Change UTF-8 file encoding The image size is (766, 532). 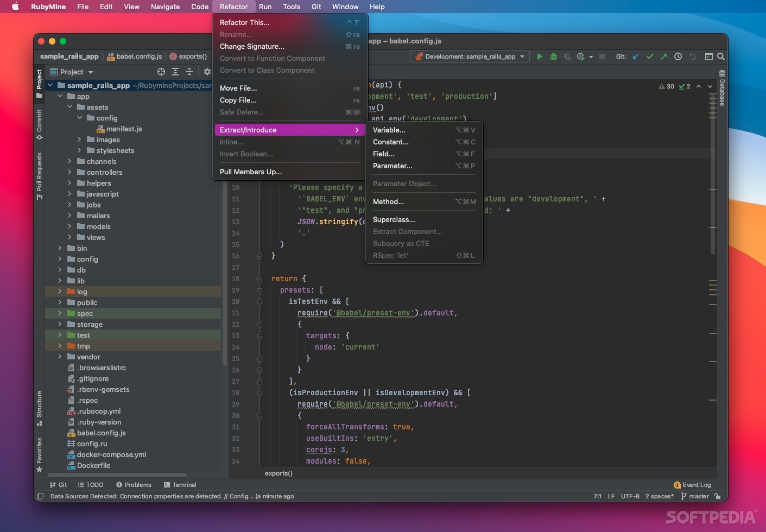pos(630,496)
